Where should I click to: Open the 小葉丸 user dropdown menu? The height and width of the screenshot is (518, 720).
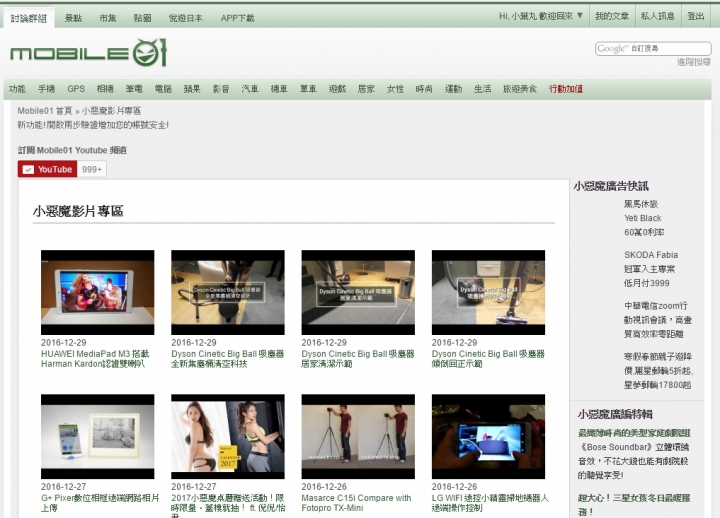click(x=541, y=16)
